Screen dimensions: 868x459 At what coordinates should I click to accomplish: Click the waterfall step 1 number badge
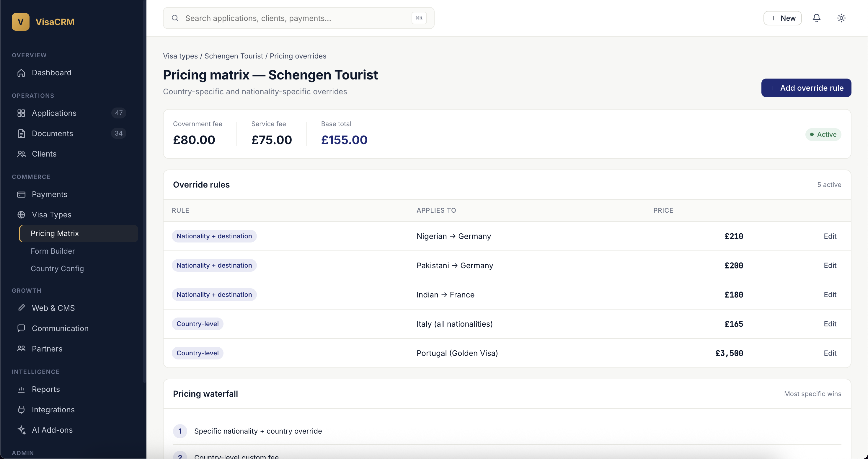[x=180, y=431]
